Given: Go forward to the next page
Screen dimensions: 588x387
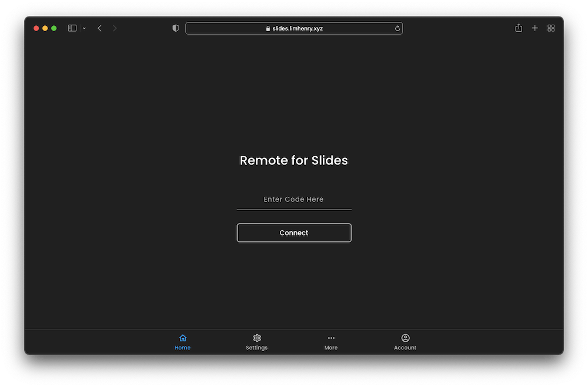Looking at the screenshot, I should click(115, 28).
